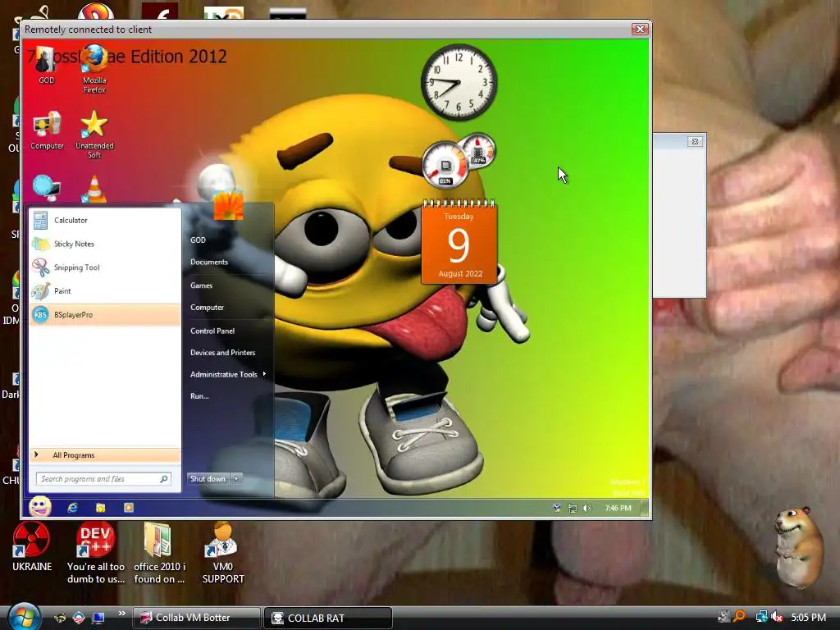840x630 pixels.
Task: Click the Shut down button
Action: point(208,479)
